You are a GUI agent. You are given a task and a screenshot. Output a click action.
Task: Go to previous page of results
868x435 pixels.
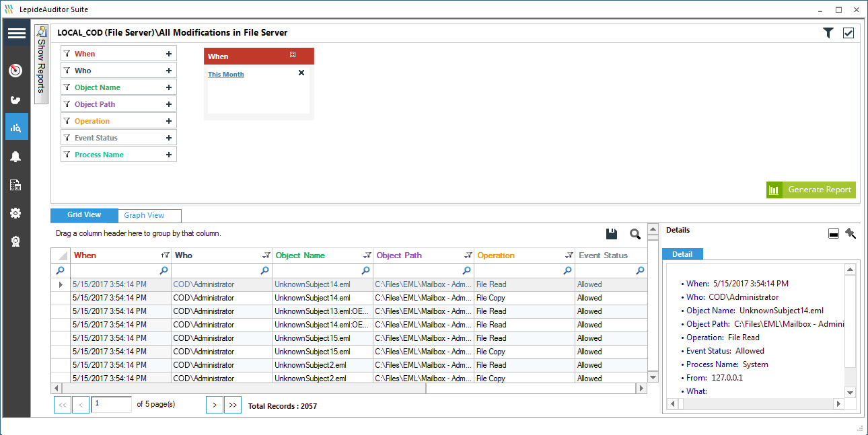pos(81,405)
